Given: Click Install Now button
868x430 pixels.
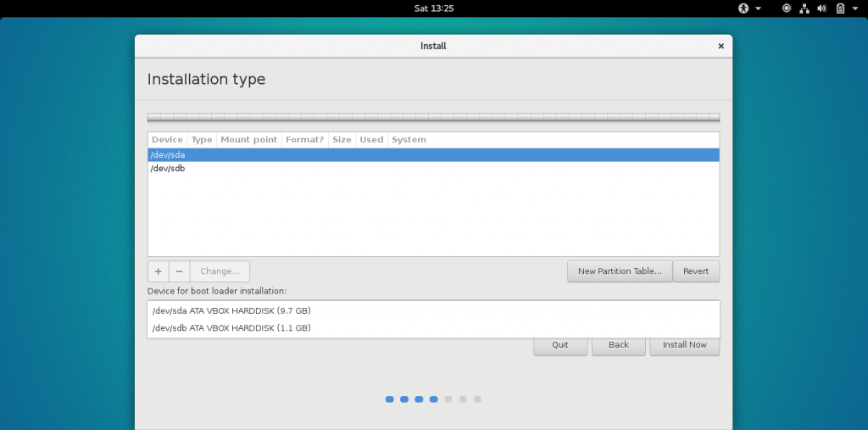Looking at the screenshot, I should point(685,346).
